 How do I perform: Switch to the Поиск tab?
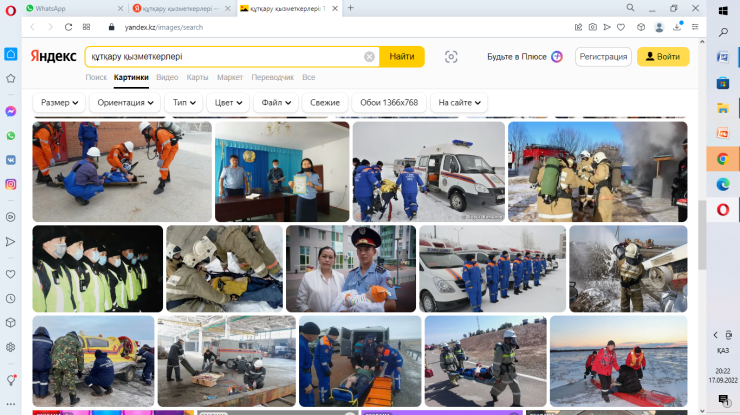click(x=96, y=77)
